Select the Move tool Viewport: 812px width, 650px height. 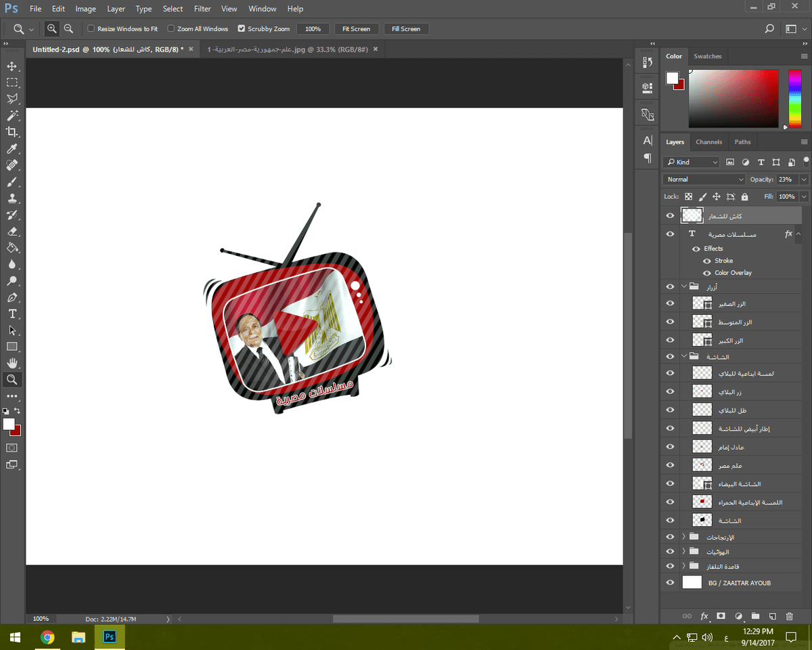click(12, 66)
